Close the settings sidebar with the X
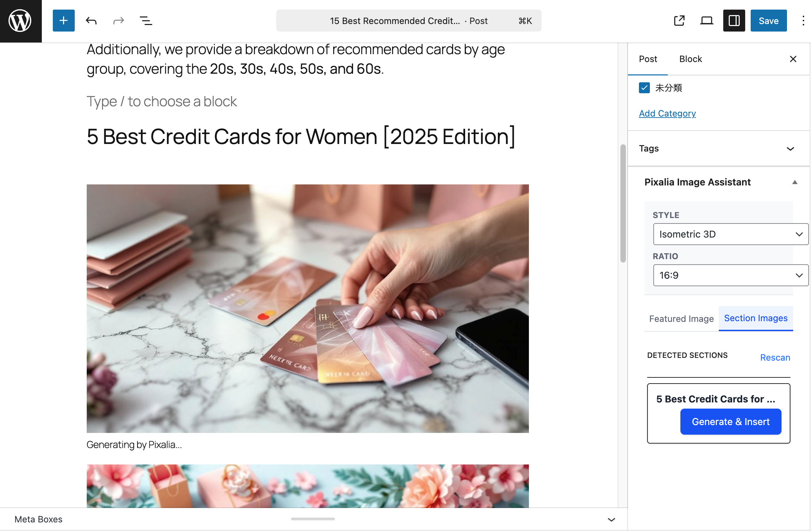Viewport: 811px width, 532px height. pyautogui.click(x=793, y=59)
